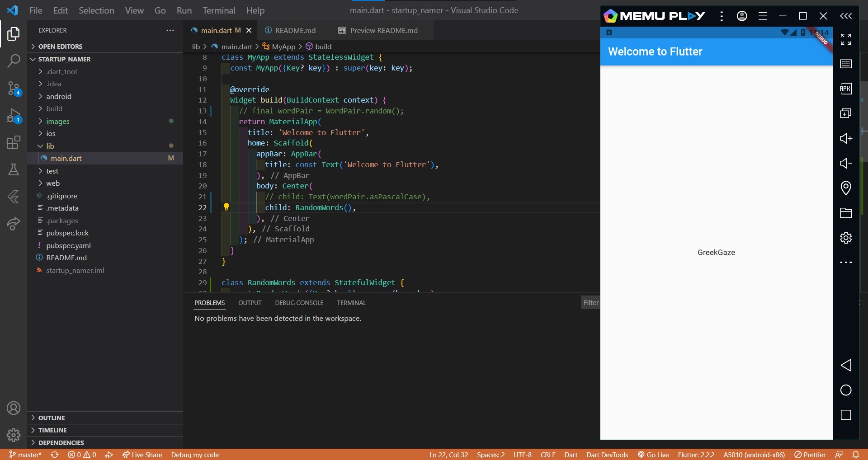Open MEmu more tools ellipsis

point(846,262)
